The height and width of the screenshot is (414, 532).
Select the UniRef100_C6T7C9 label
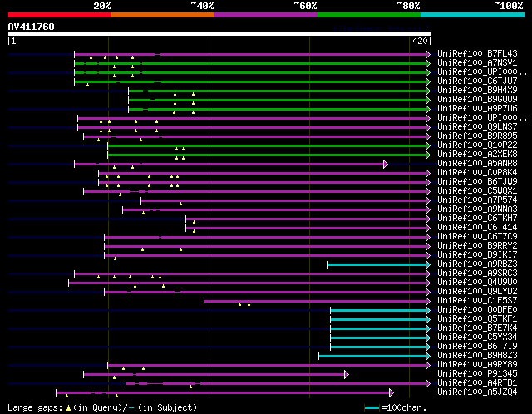point(477,237)
